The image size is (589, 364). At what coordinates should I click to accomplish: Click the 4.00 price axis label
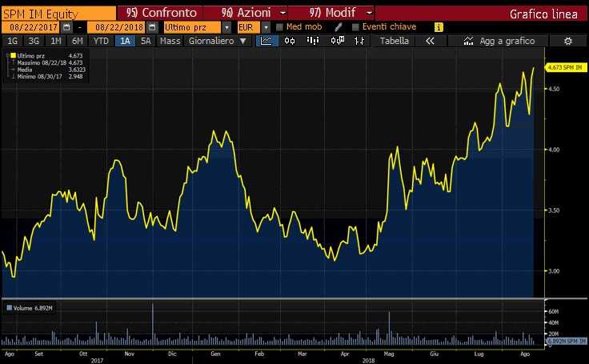pos(554,150)
